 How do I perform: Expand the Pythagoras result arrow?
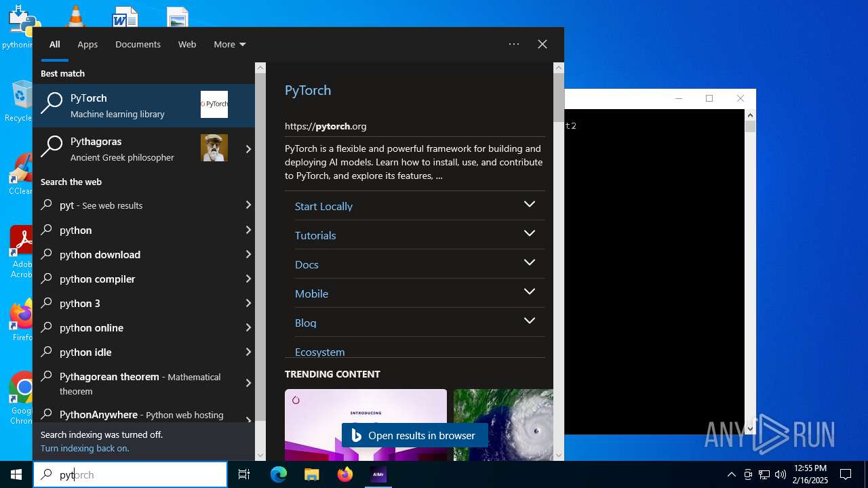[x=248, y=149]
